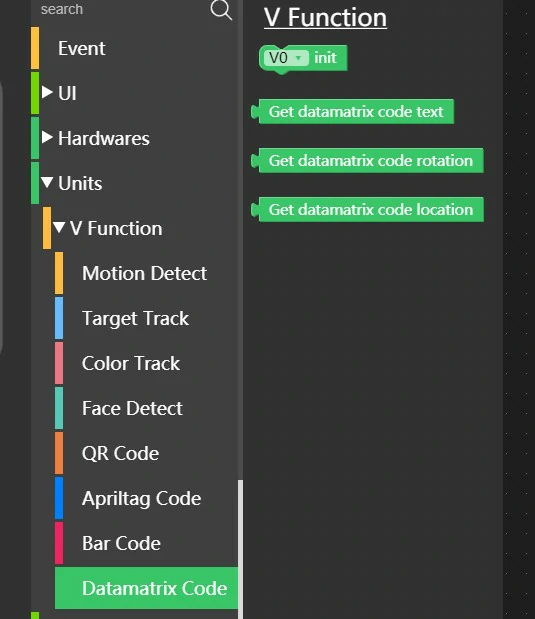Pick the Get datamatrix code text block
The width and height of the screenshot is (535, 619).
tap(353, 112)
